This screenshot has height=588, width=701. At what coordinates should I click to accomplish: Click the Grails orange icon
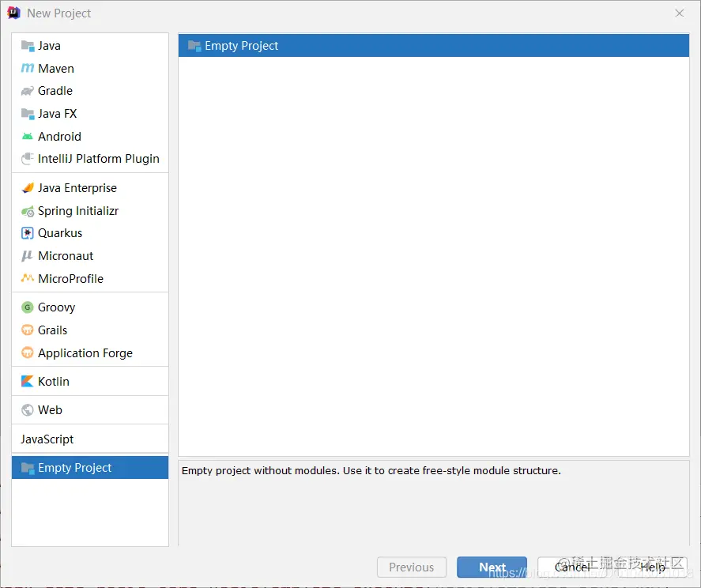click(x=28, y=330)
